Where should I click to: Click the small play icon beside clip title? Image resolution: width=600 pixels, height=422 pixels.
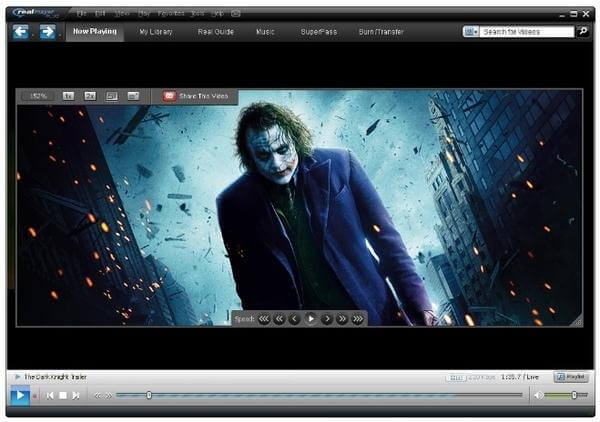(x=17, y=377)
